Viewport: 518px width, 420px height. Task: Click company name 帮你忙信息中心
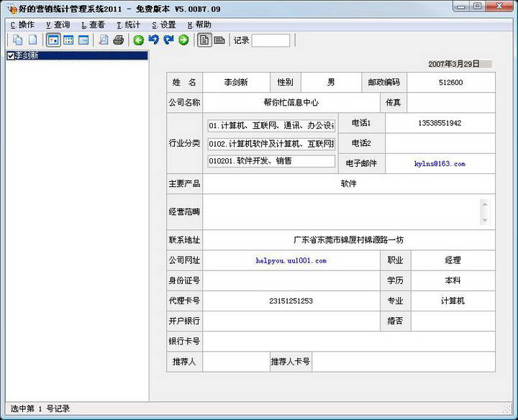291,102
